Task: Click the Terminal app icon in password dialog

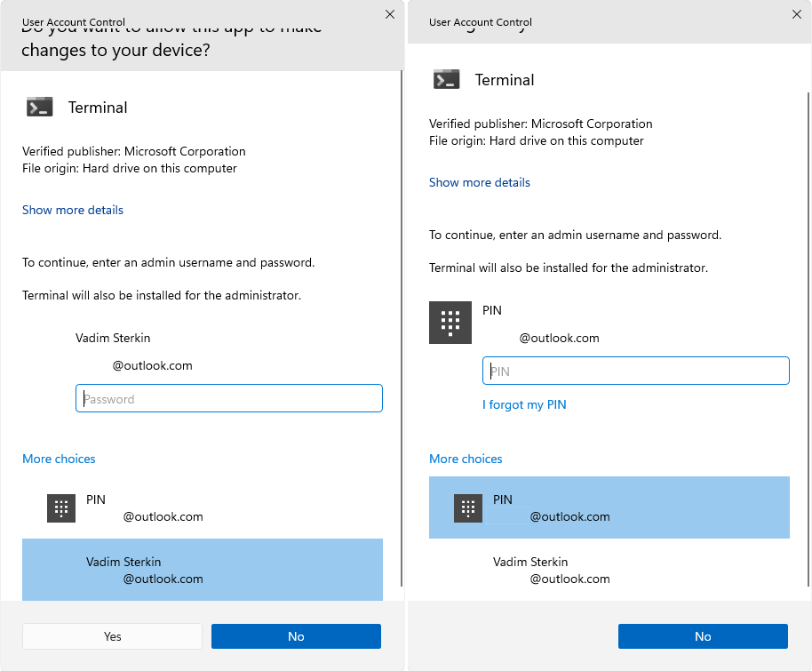Action: (39, 107)
